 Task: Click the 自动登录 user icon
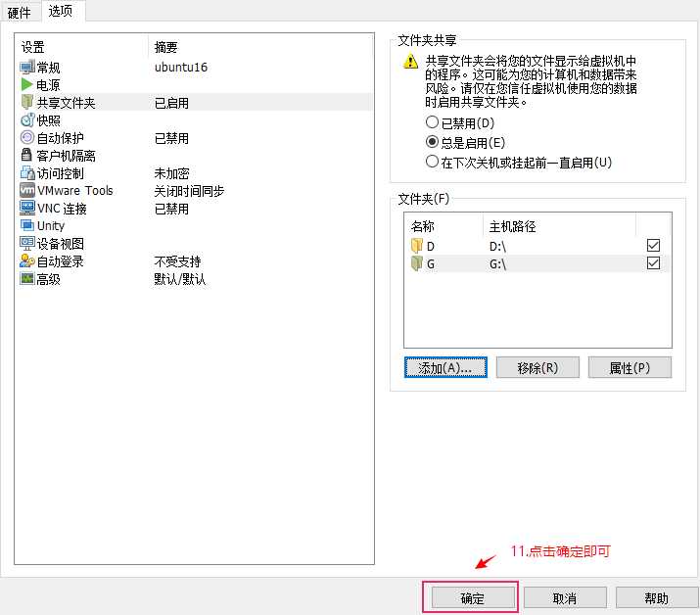(x=27, y=260)
